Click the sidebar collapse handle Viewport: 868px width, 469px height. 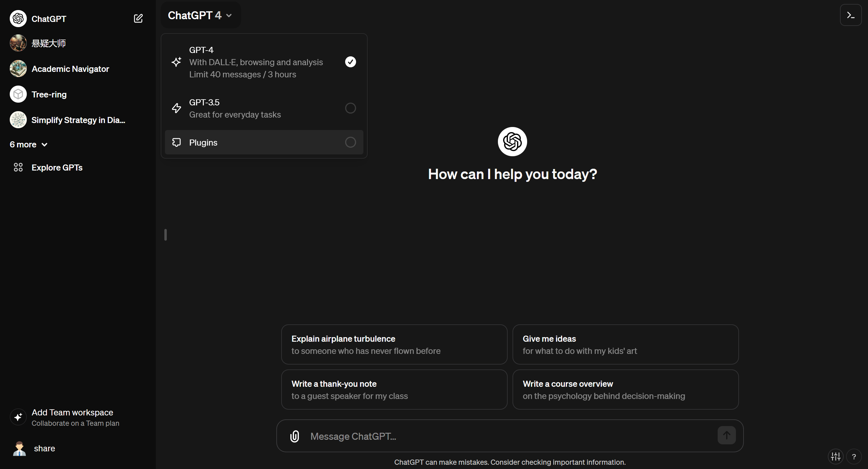(x=166, y=235)
